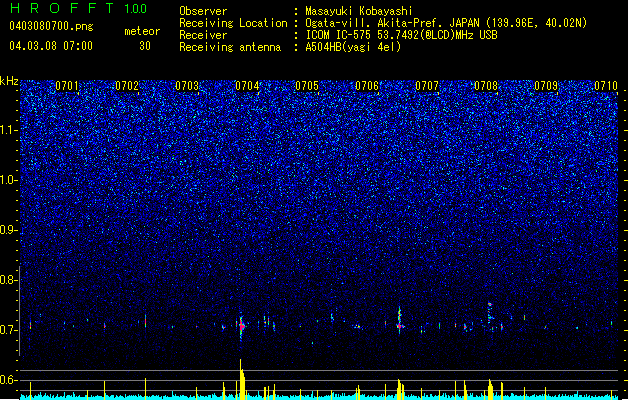Click the antenna value A504HB(yagi 4el)
629x400 pixels.
(x=353, y=47)
